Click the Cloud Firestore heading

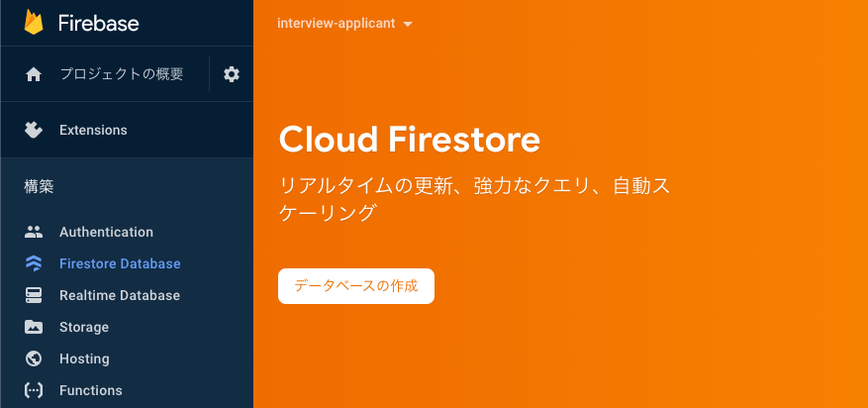(410, 140)
